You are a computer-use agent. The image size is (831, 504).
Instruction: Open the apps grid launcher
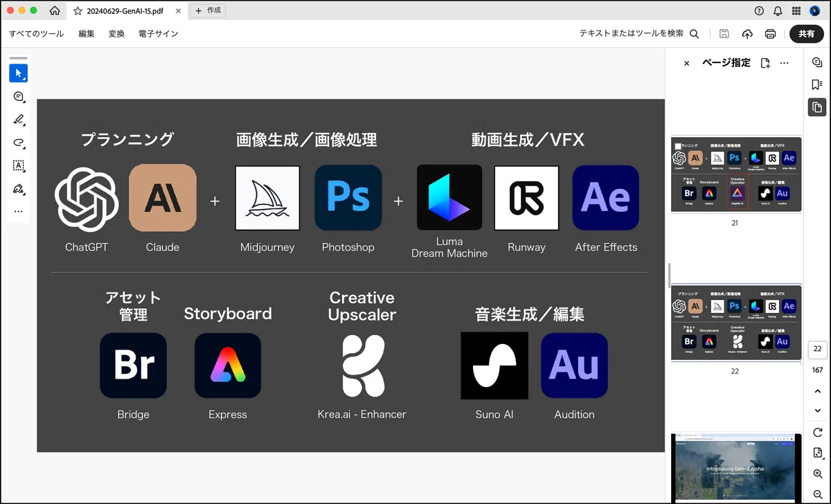(x=796, y=11)
